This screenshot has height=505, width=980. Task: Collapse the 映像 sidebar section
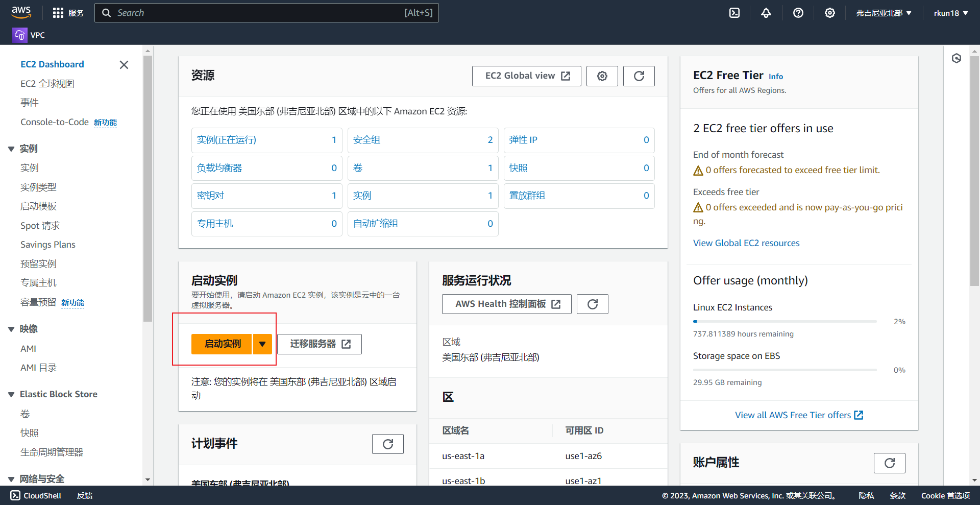pyautogui.click(x=11, y=329)
